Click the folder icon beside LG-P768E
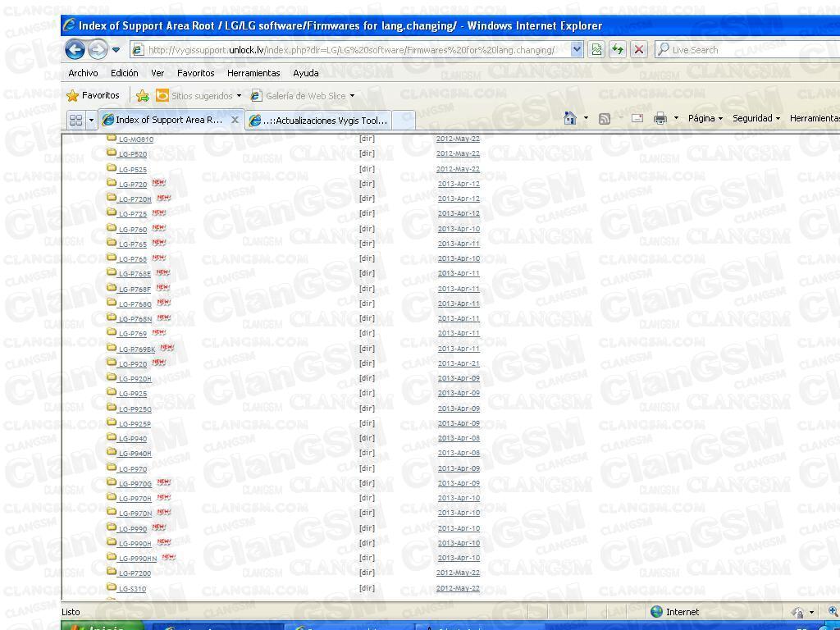 tap(112, 272)
